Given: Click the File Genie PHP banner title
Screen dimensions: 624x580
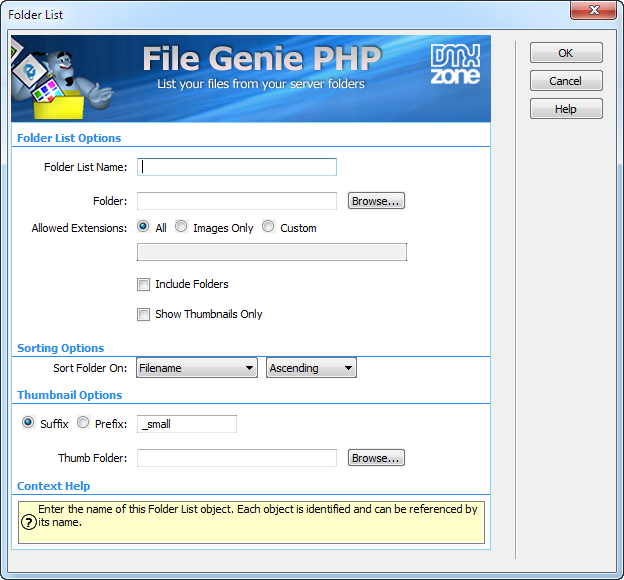Looking at the screenshot, I should (x=262, y=59).
